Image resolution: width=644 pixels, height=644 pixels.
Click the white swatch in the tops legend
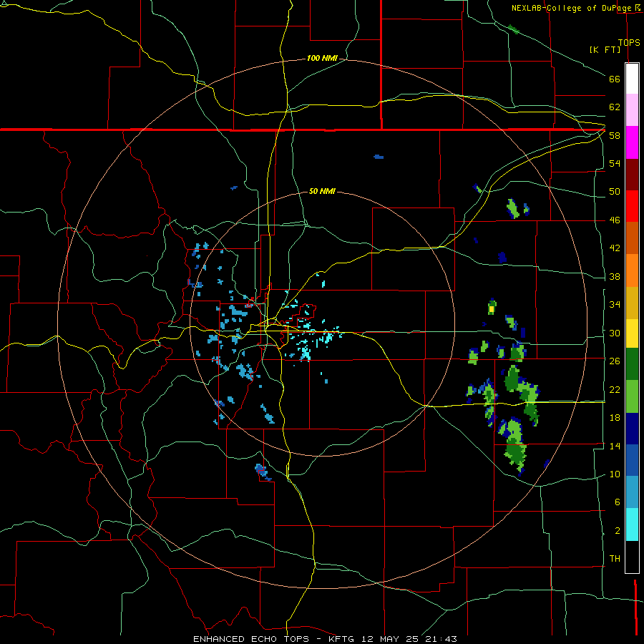(x=632, y=79)
